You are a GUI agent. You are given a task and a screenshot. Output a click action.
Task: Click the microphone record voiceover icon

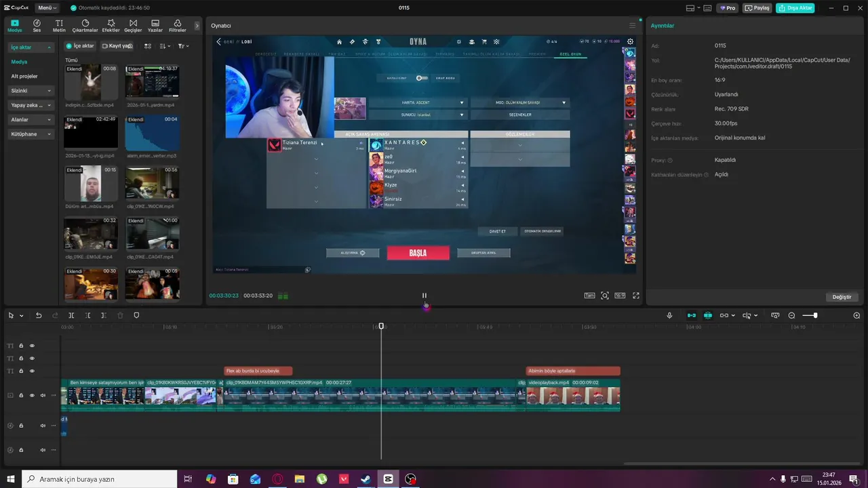tap(669, 316)
